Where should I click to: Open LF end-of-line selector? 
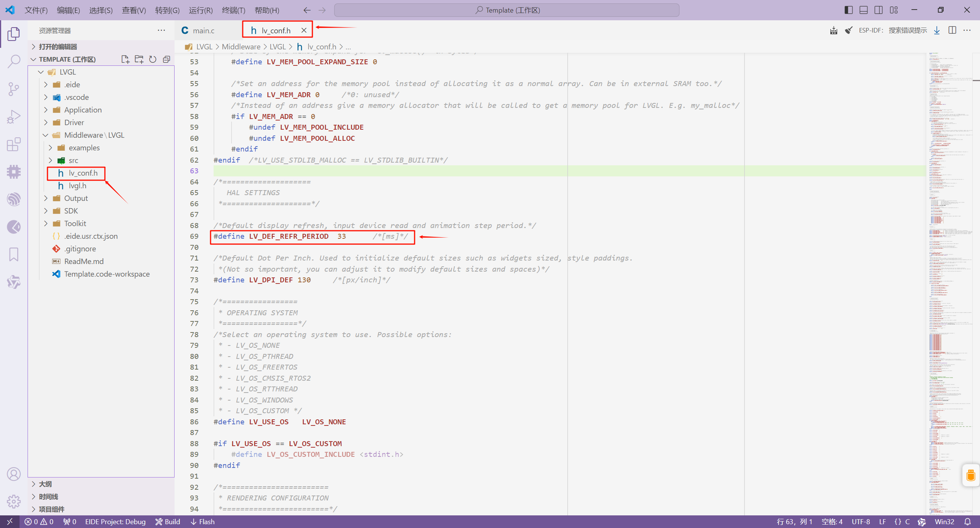click(882, 521)
